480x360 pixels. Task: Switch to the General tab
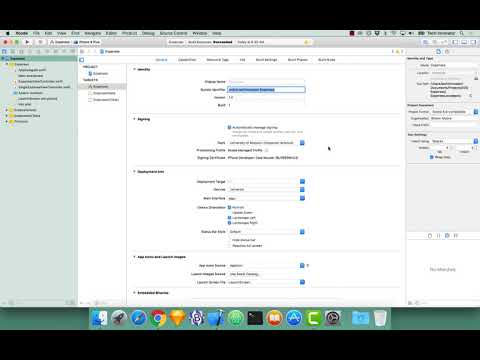tap(161, 60)
